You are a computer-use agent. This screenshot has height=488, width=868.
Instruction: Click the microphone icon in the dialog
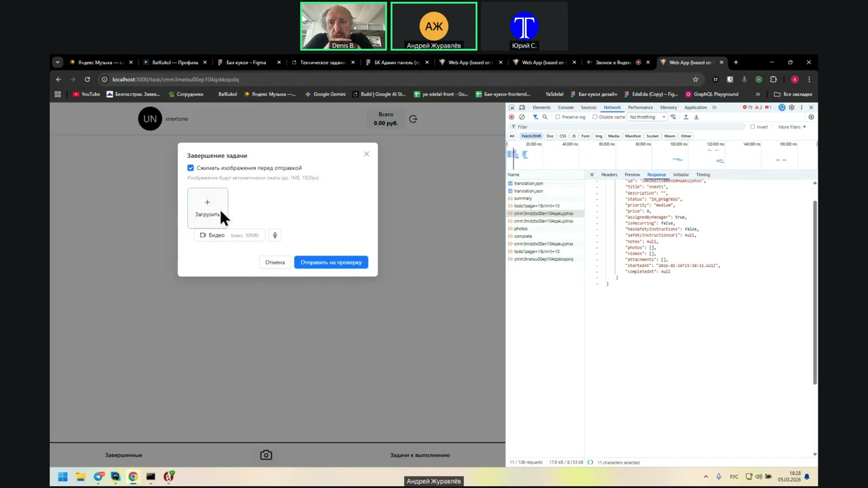coord(275,235)
